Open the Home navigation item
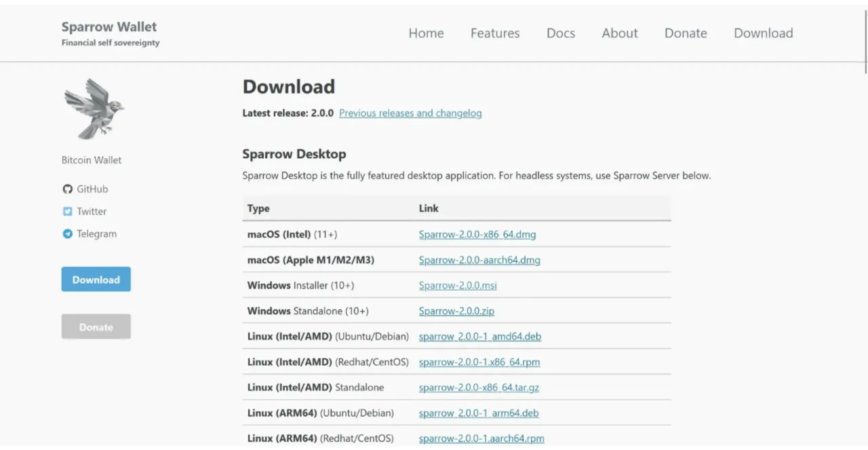The height and width of the screenshot is (450, 868). [426, 33]
